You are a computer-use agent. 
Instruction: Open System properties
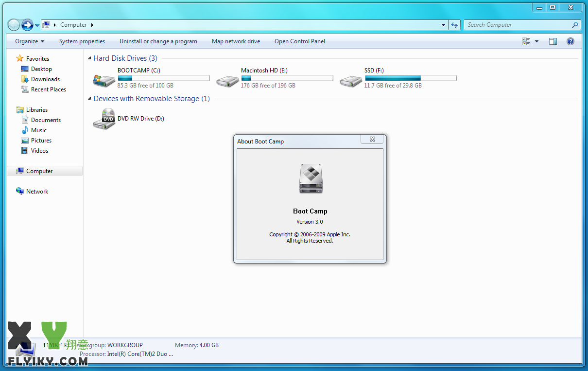[x=82, y=41]
